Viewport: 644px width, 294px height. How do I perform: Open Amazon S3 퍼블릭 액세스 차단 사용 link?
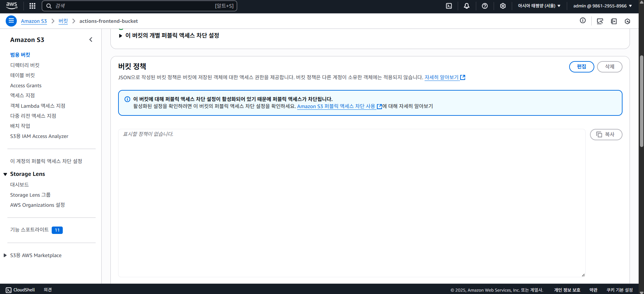(x=339, y=106)
